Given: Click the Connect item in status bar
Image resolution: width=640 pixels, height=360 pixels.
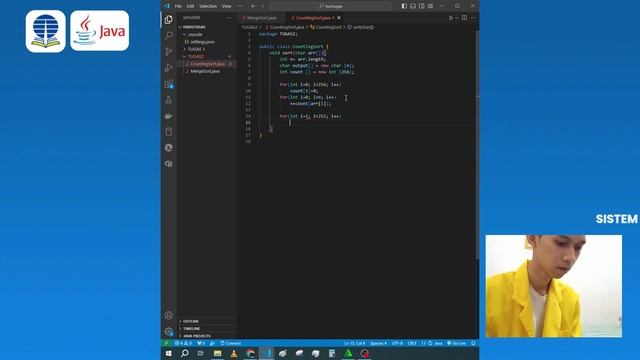Looking at the screenshot, I should 231,343.
